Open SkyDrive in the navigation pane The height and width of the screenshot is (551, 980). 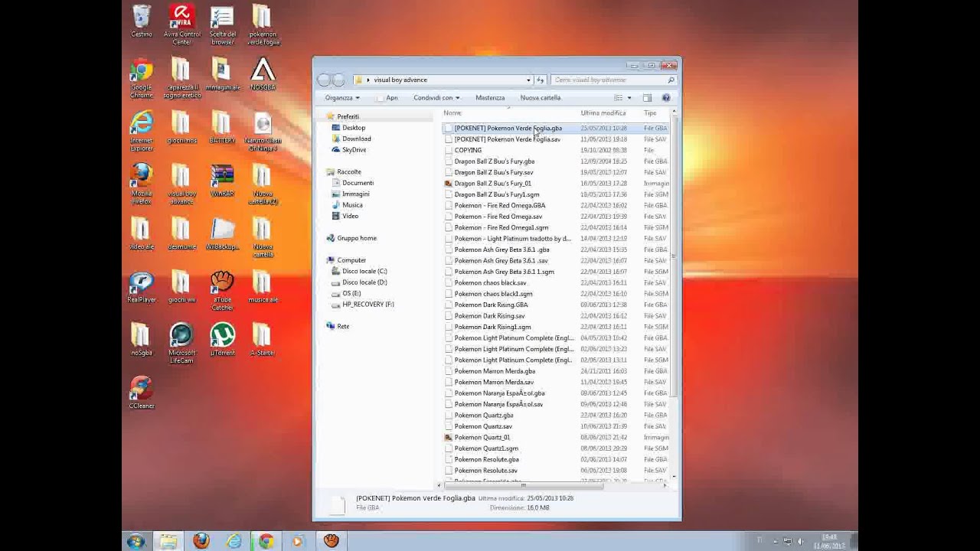tap(354, 150)
